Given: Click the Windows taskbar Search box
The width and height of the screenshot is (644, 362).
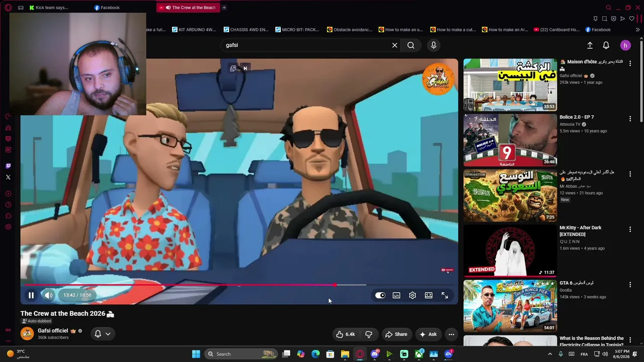Looking at the screenshot, I should point(242,354).
